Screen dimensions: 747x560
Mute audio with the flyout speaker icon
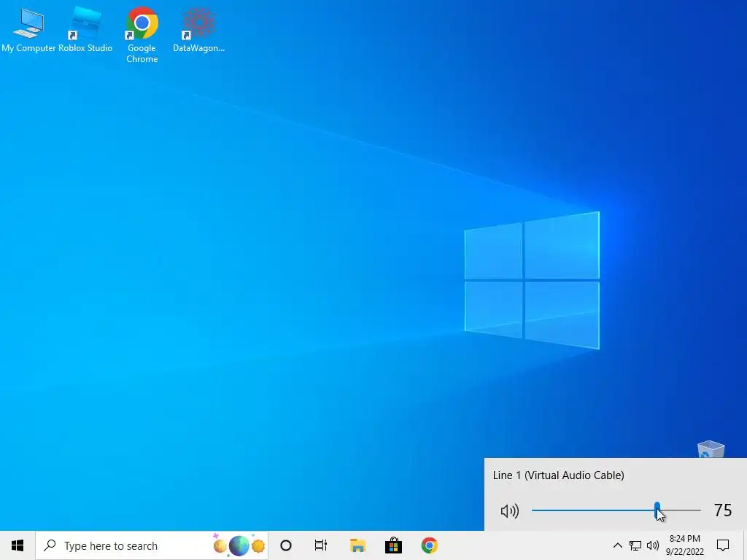pos(509,511)
